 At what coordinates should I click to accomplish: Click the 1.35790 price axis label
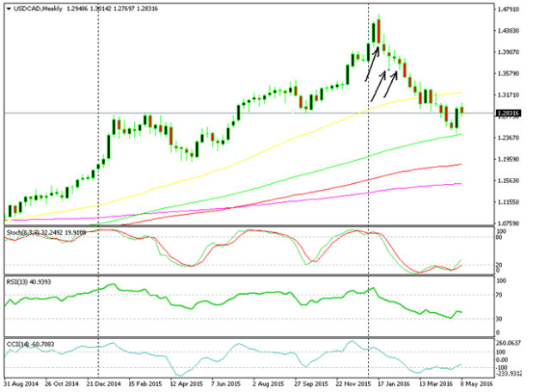coord(508,74)
